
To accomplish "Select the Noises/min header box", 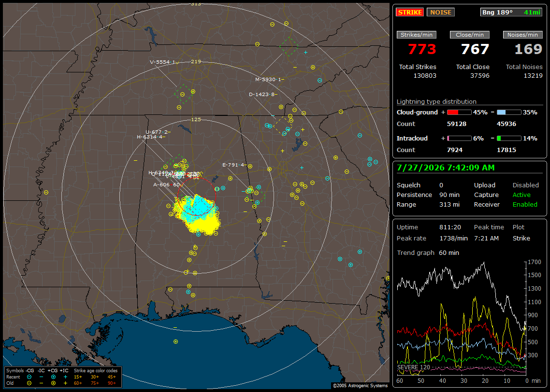I will pos(522,35).
